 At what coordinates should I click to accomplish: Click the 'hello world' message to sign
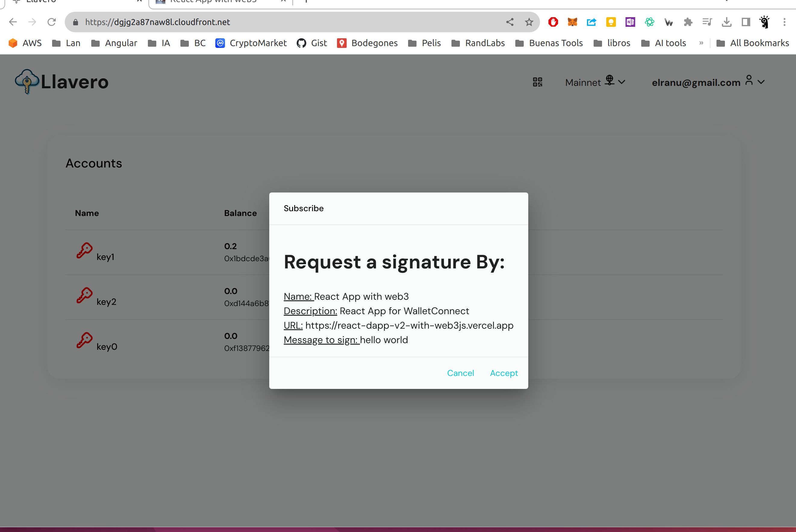pyautogui.click(x=384, y=340)
